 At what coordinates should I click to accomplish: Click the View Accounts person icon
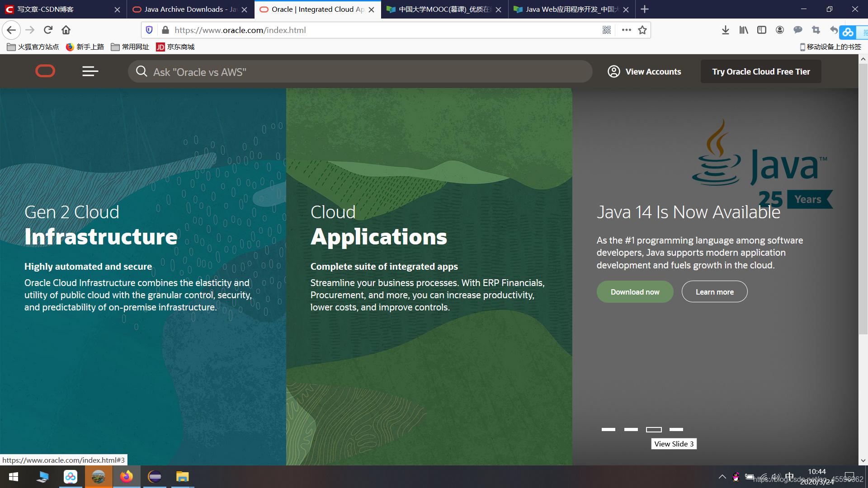tap(613, 71)
